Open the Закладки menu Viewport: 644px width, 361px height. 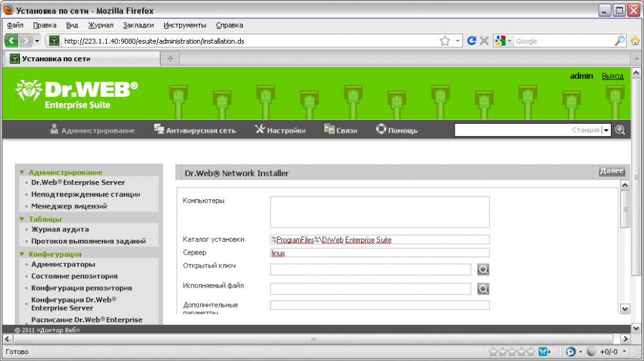click(138, 25)
